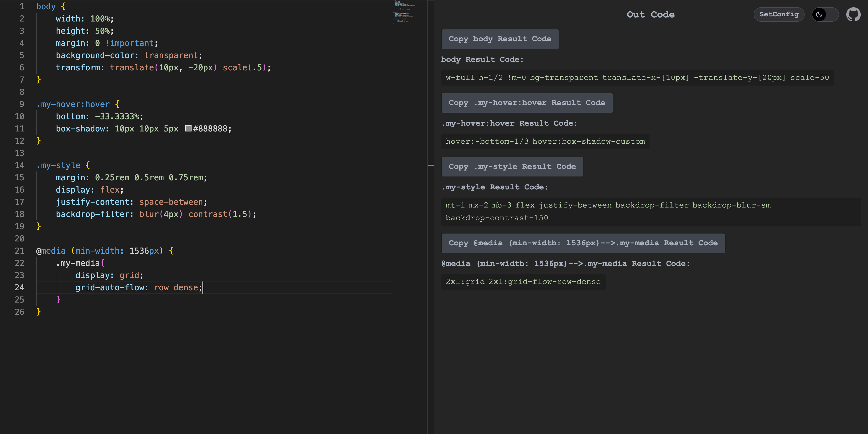Click Copy @media .my-media Result Code button
The height and width of the screenshot is (434, 868).
[583, 243]
